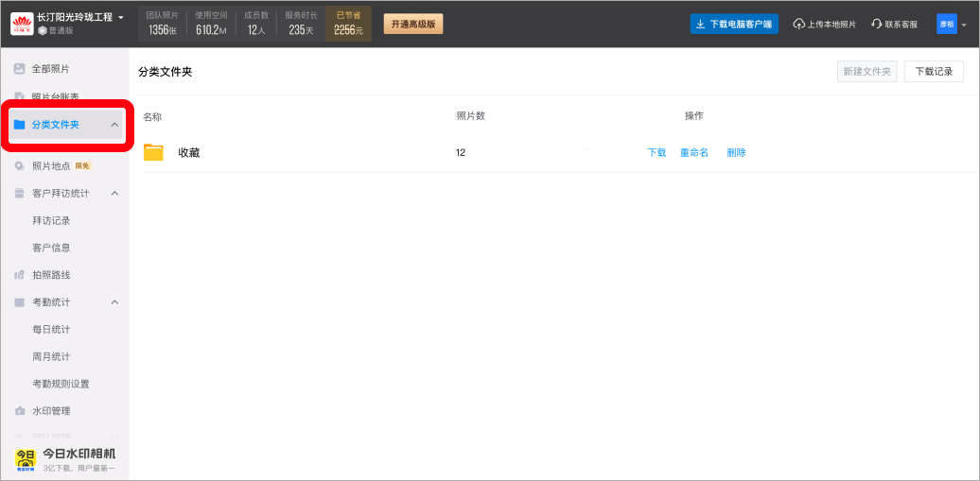Image resolution: width=980 pixels, height=481 pixels.
Task: Click 开通高级版 upgrade button
Action: pyautogui.click(x=413, y=24)
